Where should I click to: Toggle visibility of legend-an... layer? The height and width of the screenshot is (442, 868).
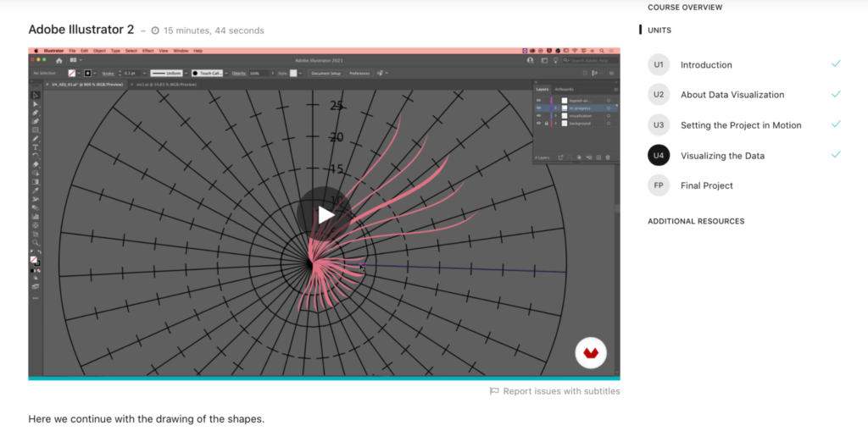(x=538, y=101)
